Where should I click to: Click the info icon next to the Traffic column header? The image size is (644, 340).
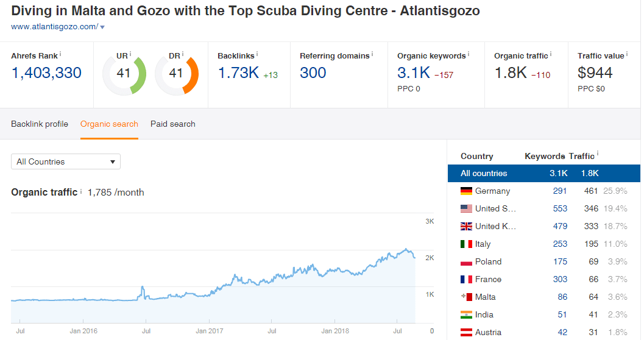click(598, 154)
